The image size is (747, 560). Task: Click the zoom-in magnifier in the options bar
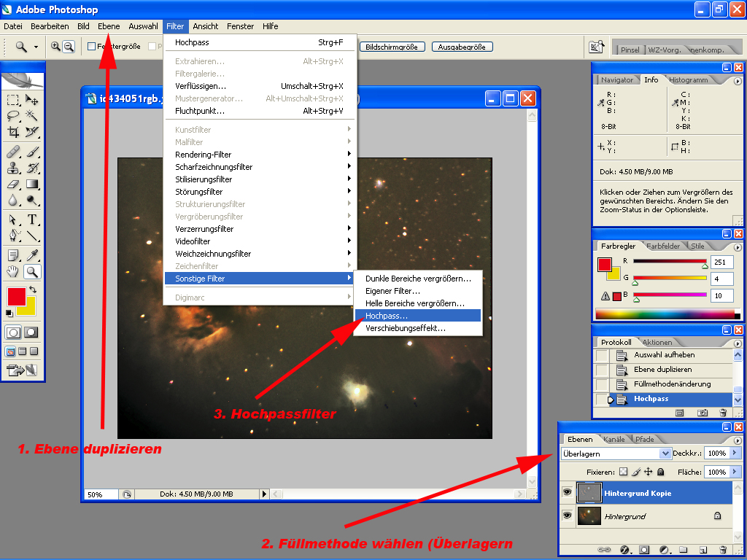[55, 46]
